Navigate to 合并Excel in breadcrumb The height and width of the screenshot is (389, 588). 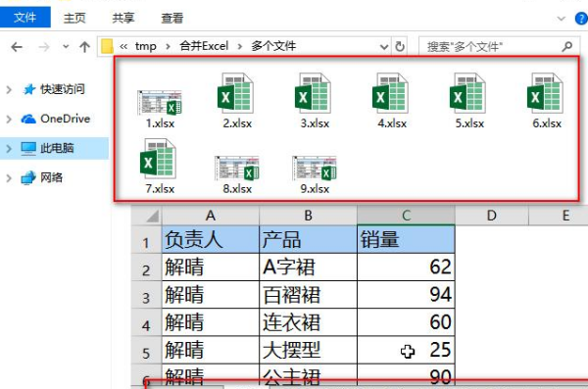(204, 46)
